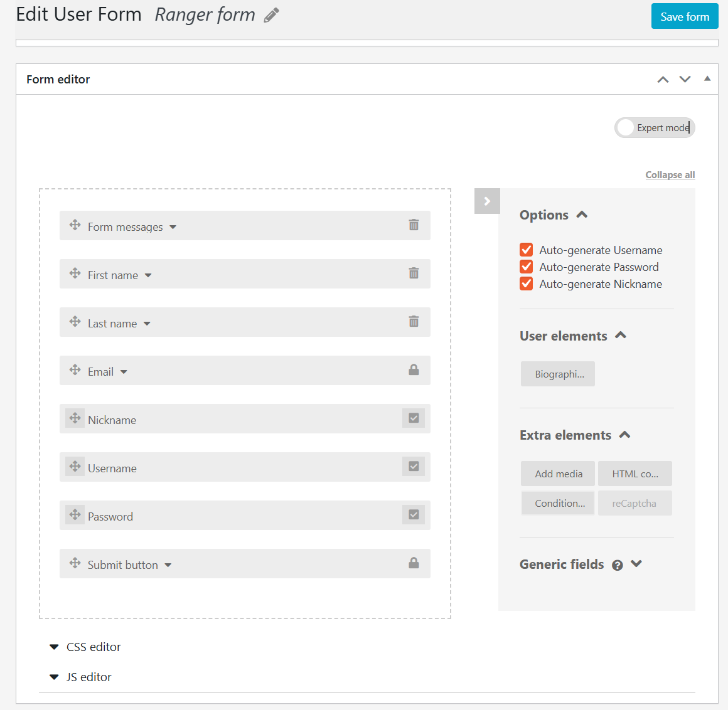Expand the Generic fields section chevron

636,564
